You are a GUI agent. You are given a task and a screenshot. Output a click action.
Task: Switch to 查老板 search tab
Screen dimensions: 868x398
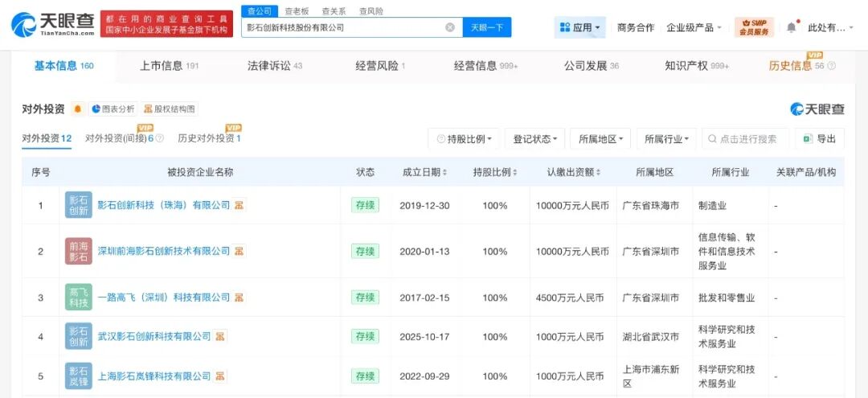pyautogui.click(x=297, y=11)
